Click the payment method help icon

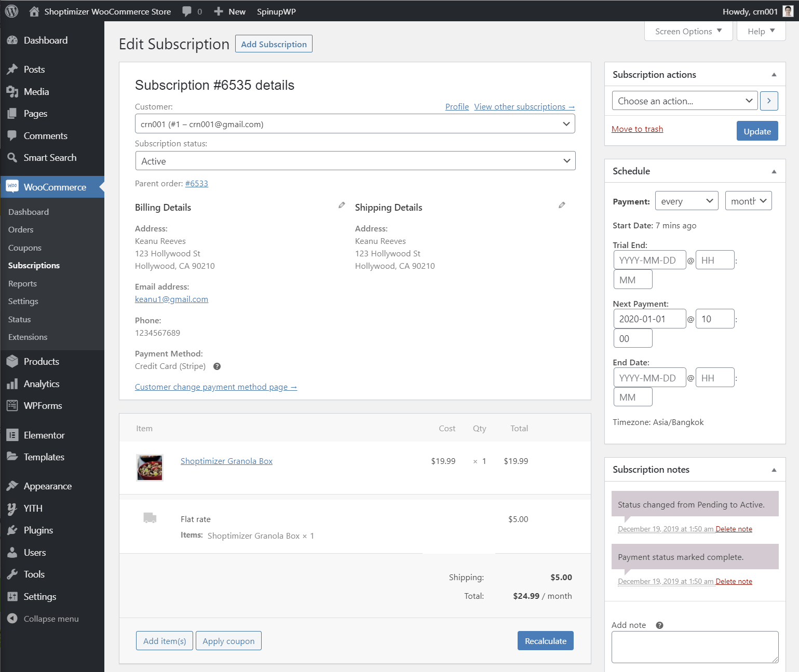(x=217, y=366)
